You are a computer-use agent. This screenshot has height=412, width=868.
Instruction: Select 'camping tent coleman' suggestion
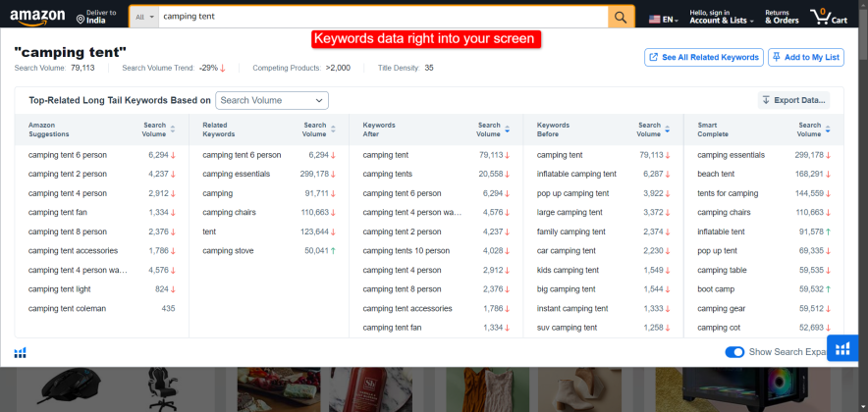point(67,309)
